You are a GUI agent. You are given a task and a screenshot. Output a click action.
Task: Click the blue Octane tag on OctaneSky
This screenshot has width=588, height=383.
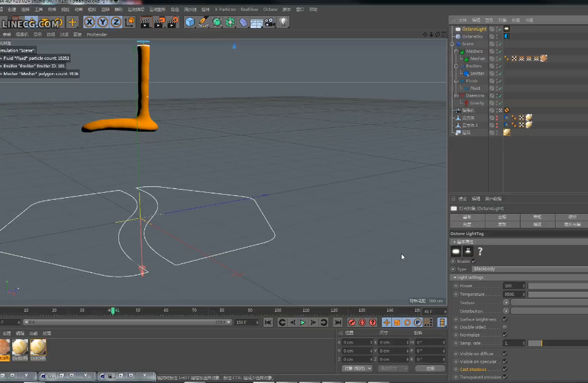[507, 36]
